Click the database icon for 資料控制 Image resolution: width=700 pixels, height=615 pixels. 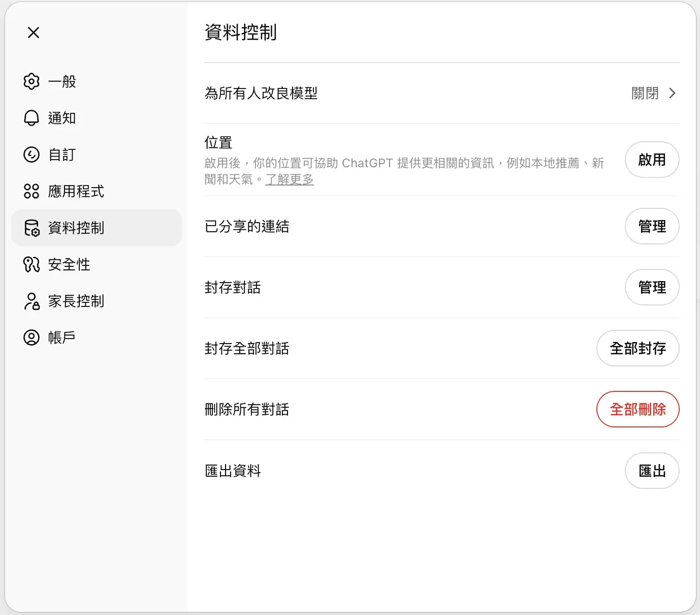tap(31, 228)
